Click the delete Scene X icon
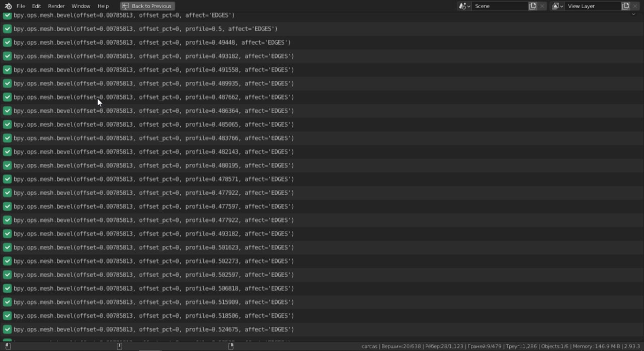This screenshot has width=644, height=351. point(542,6)
